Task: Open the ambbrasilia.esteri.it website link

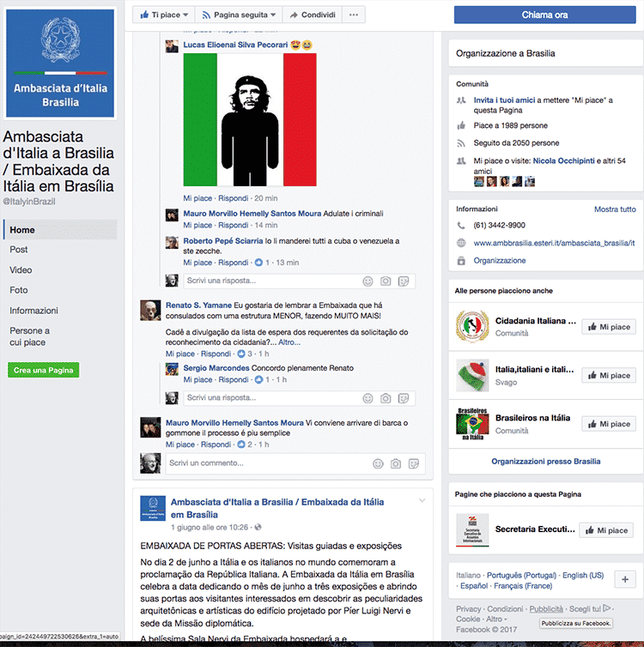Action: 554,243
